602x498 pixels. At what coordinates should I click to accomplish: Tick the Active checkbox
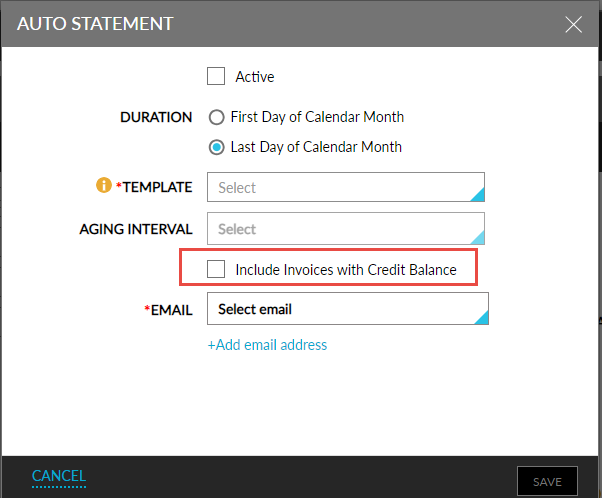[x=216, y=76]
